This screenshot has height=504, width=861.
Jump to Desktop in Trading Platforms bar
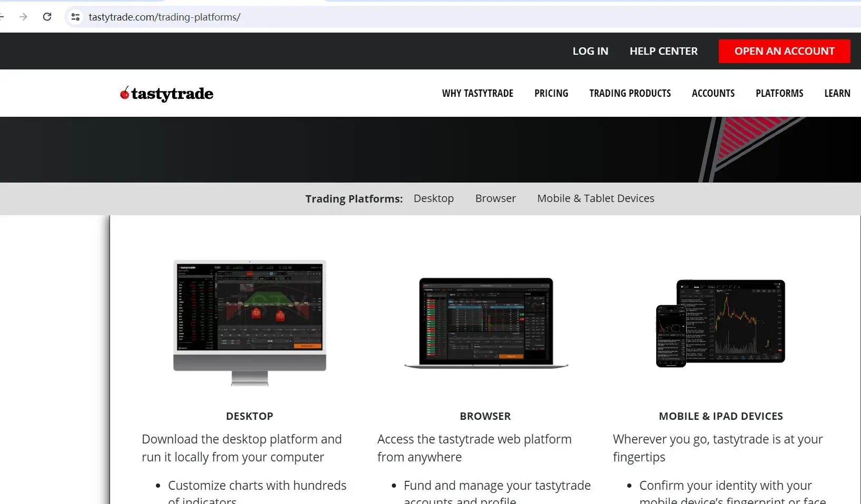pos(433,198)
